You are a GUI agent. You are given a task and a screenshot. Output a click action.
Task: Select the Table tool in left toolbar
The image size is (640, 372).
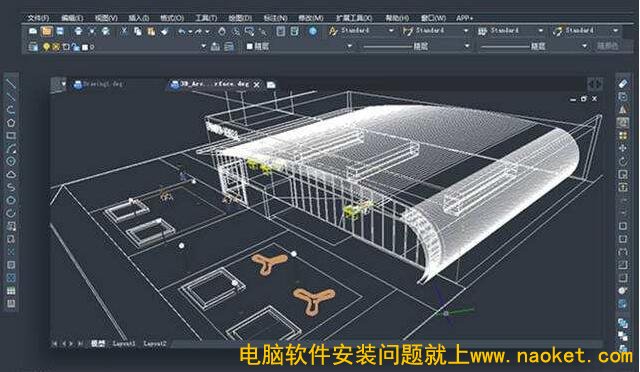[11, 291]
